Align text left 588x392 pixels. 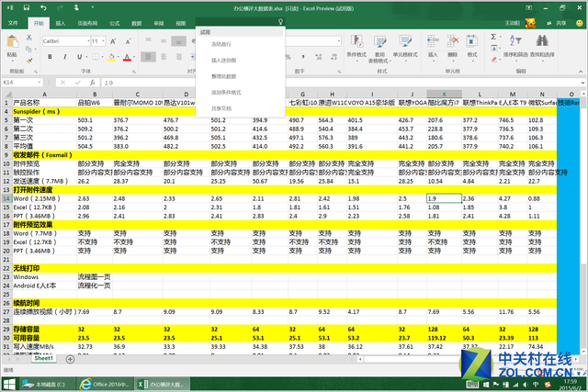click(x=149, y=57)
